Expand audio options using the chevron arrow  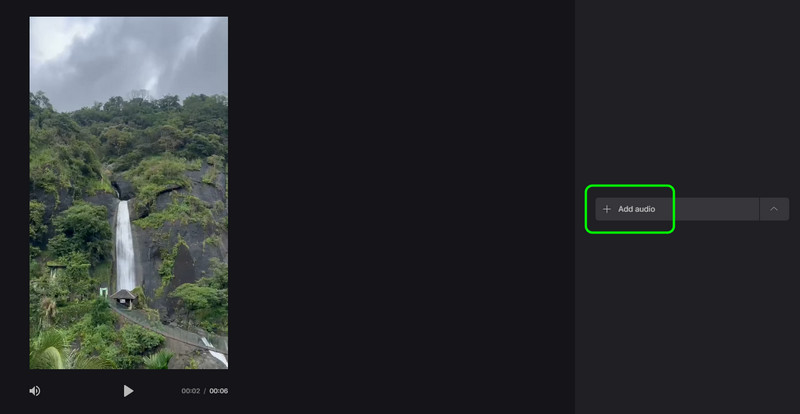click(774, 209)
